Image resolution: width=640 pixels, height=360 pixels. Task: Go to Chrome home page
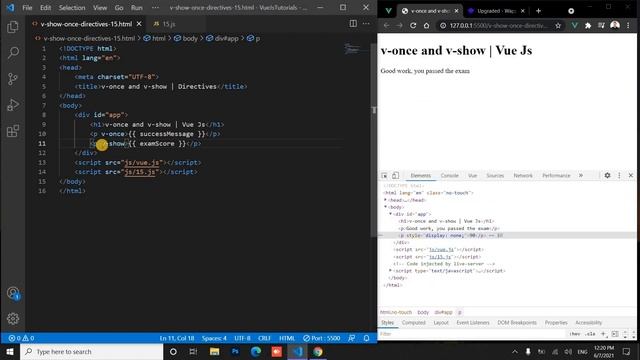[427, 25]
